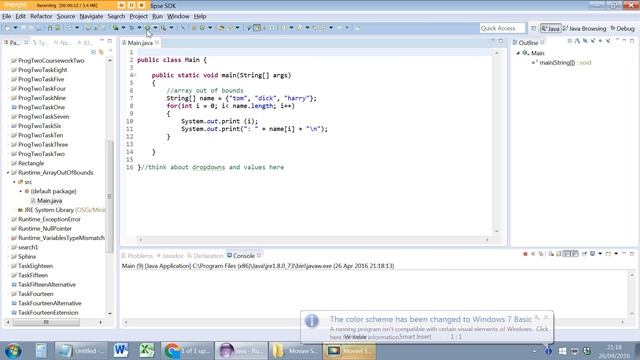
Task: Open the Source menu
Action: [66, 16]
